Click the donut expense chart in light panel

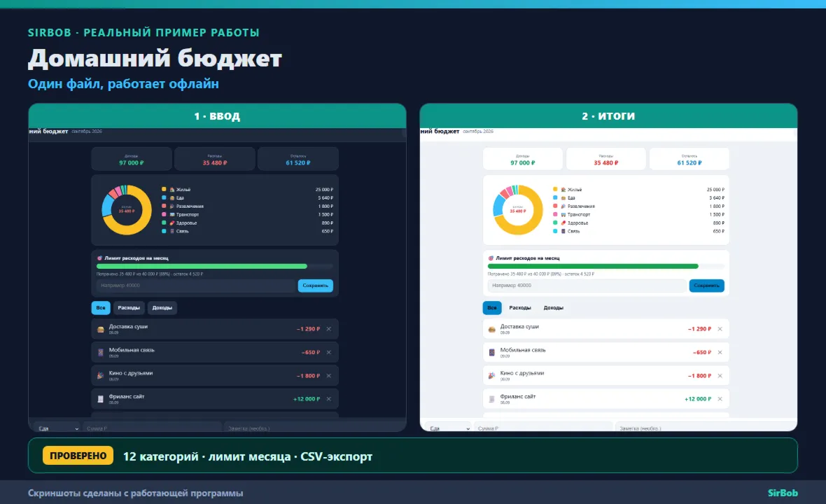click(x=518, y=210)
